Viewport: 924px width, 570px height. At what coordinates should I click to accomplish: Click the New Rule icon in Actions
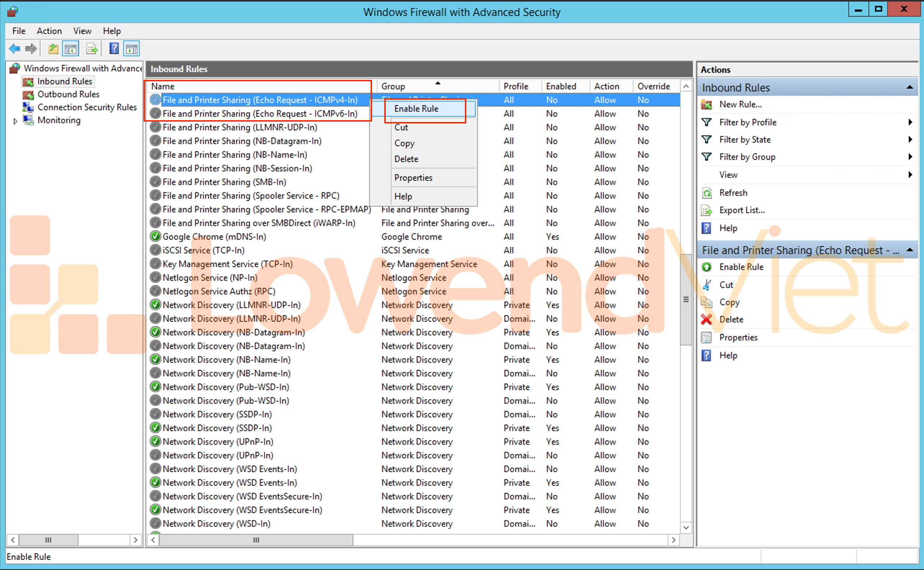pyautogui.click(x=707, y=104)
